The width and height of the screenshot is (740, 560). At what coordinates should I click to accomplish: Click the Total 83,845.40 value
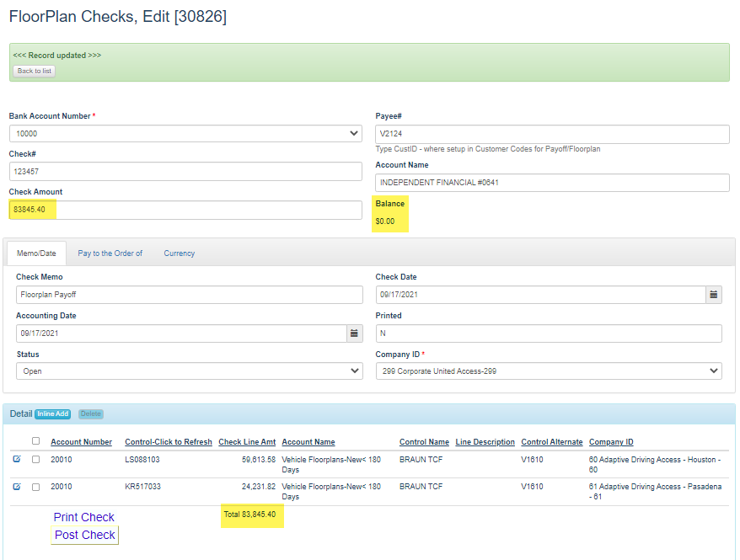tap(249, 515)
